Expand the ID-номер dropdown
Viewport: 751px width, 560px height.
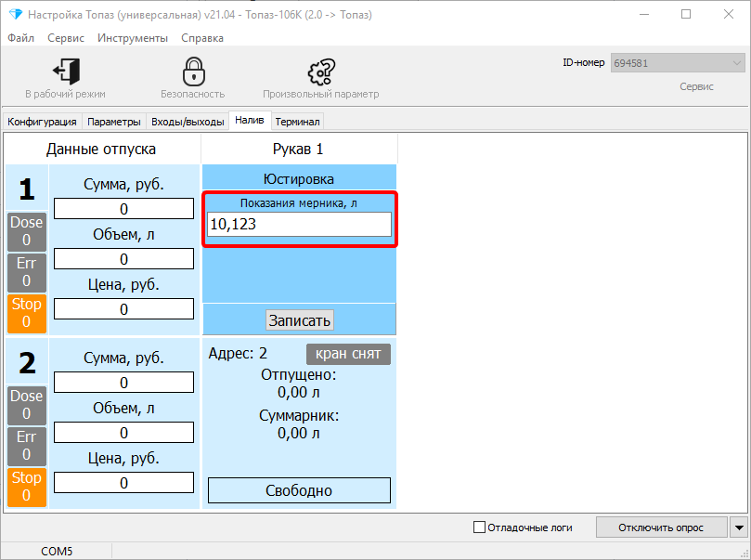coord(736,63)
